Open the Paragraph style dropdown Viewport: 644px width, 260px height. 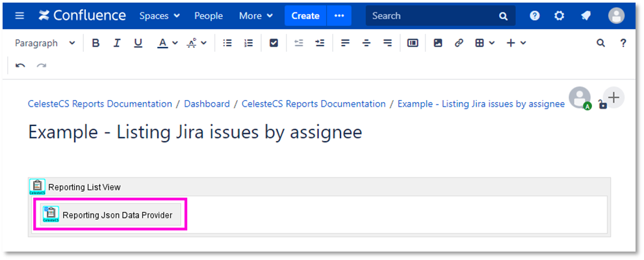[x=45, y=43]
